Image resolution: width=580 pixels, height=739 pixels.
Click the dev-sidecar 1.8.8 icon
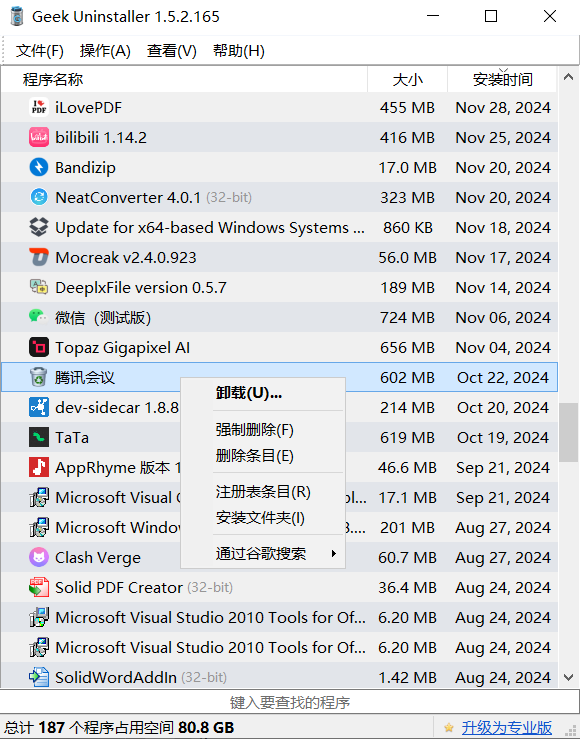pos(39,407)
